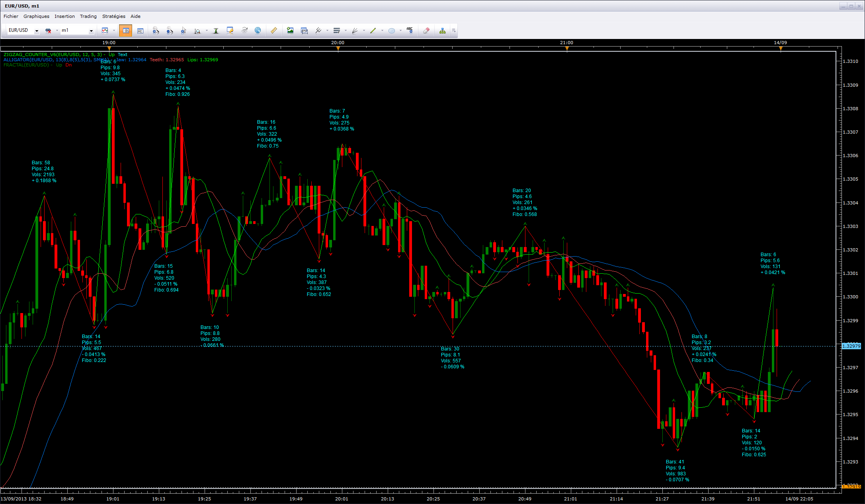The height and width of the screenshot is (504, 865).
Task: Click the chart type icon
Action: point(105,31)
